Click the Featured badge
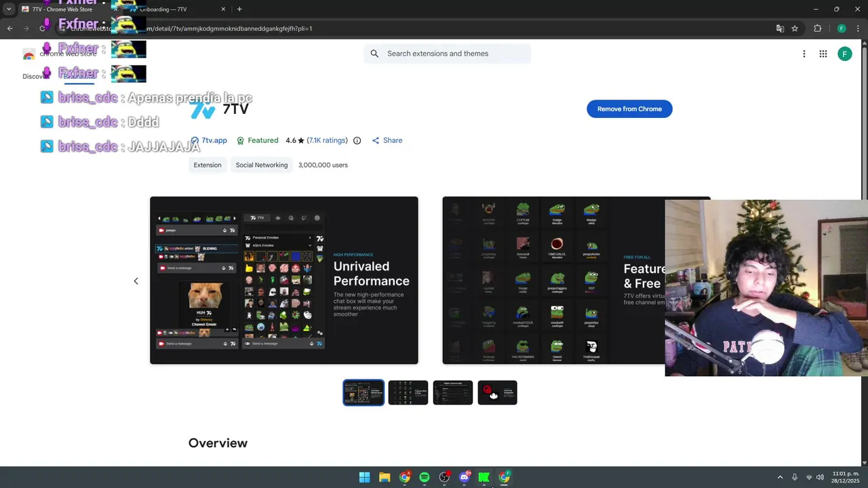Screen dimensions: 868x488 click(x=257, y=140)
